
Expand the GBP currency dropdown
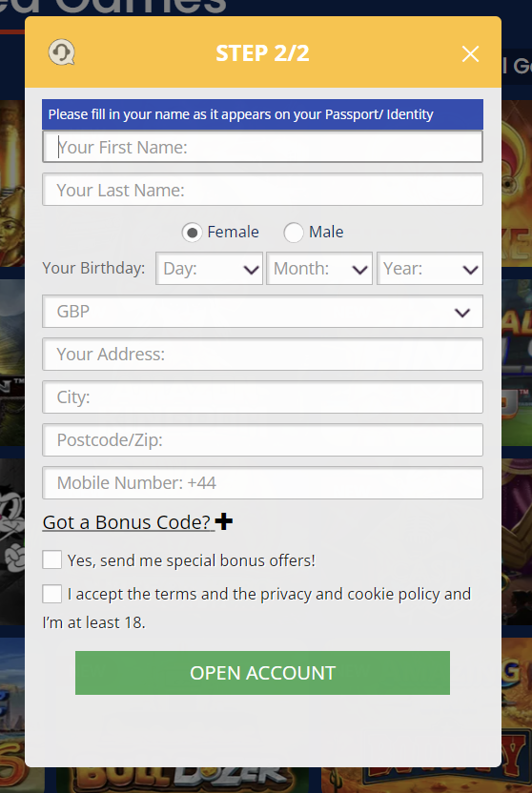(262, 312)
